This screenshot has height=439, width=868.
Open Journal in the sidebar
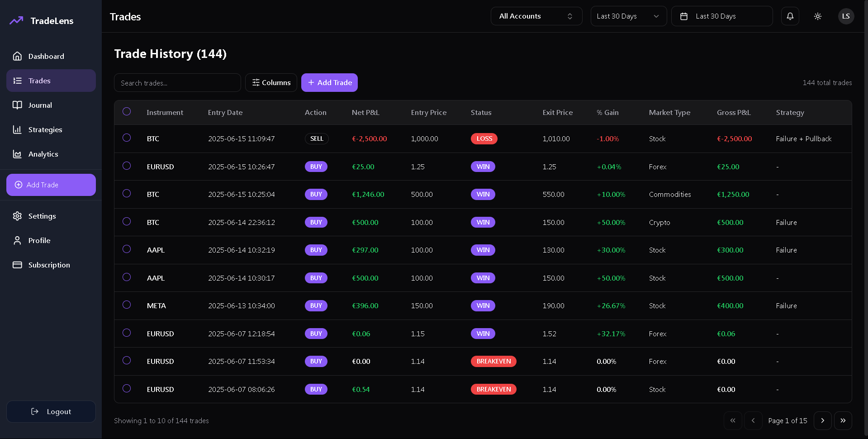[x=51, y=105]
